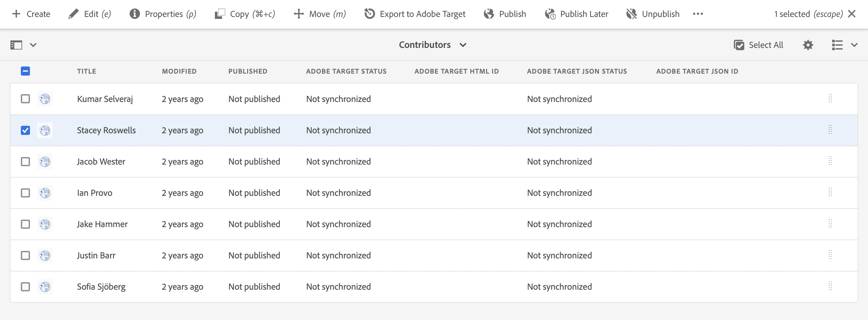Click the Publish globe icon

click(489, 14)
